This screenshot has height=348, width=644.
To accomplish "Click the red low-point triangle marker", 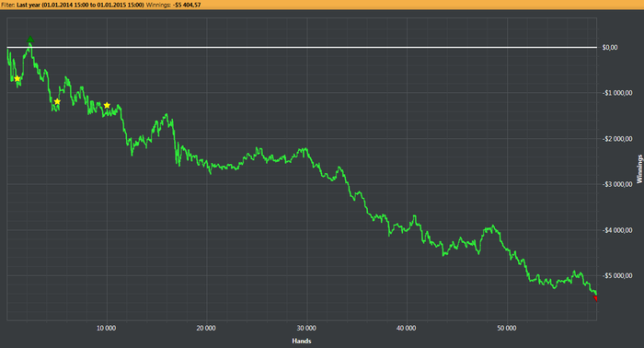I will click(595, 298).
